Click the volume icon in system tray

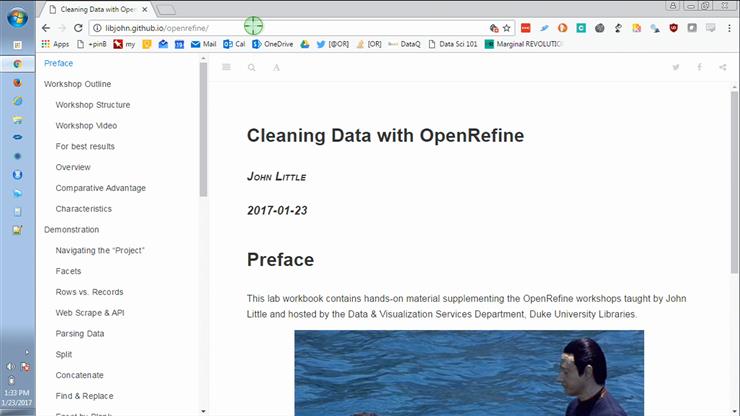[x=10, y=366]
